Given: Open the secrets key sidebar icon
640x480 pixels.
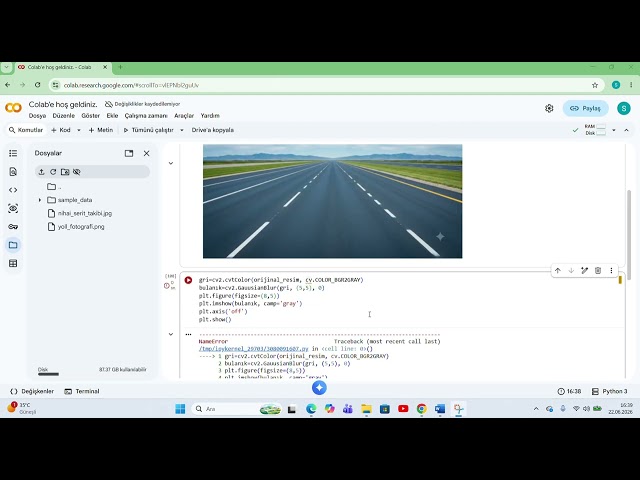Looking at the screenshot, I should tap(13, 227).
